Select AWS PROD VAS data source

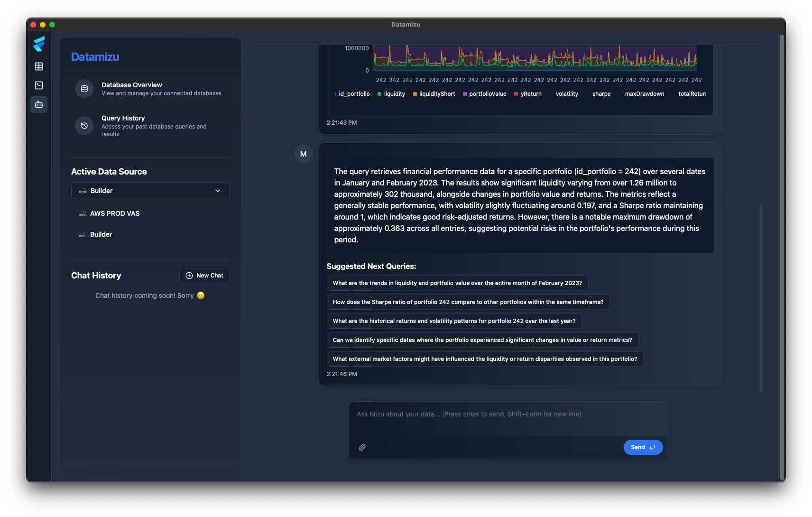[150, 213]
